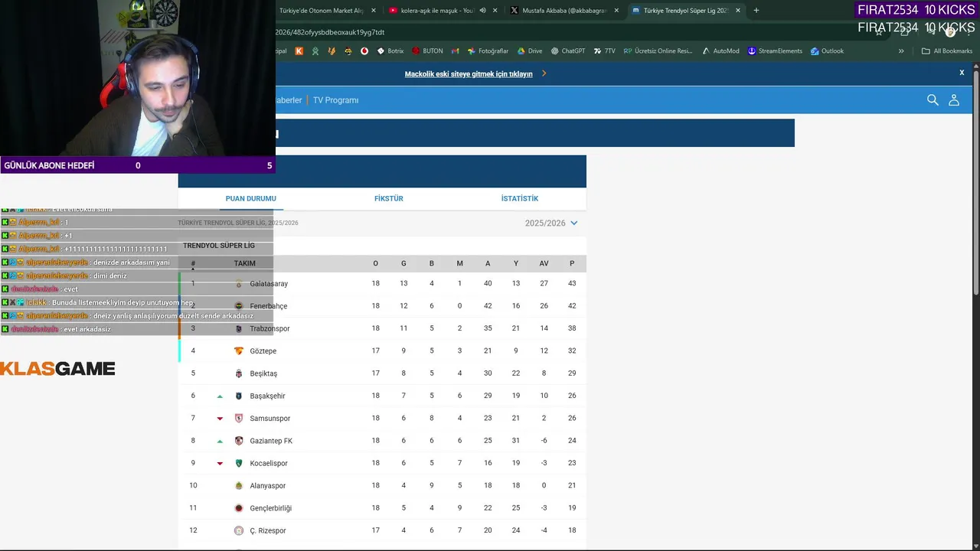Click the browser address bar URL

[x=330, y=32]
